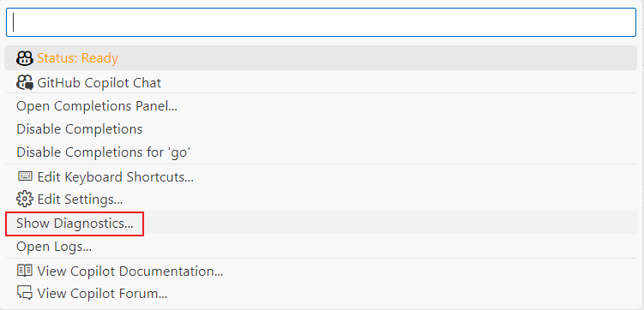This screenshot has height=310, width=644.
Task: Follow the View Copilot Documentation... text
Action: coord(130,271)
